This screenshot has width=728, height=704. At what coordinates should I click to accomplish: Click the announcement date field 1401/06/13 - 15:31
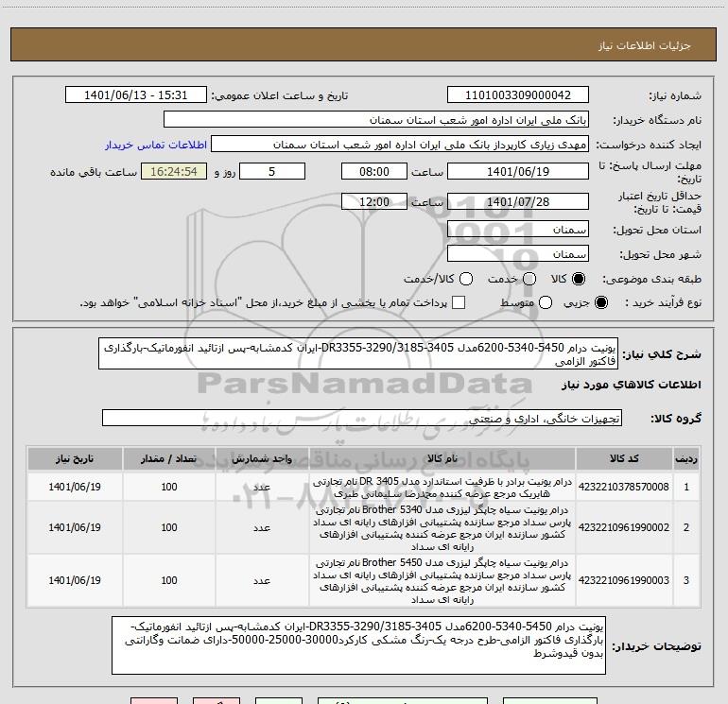pos(135,95)
